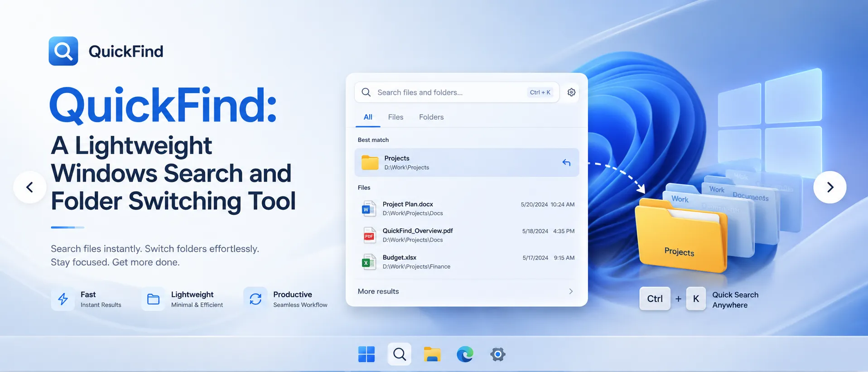Click the PDF icon beside QuickFind_Overview.pdf
Image resolution: width=868 pixels, height=372 pixels.
[369, 236]
